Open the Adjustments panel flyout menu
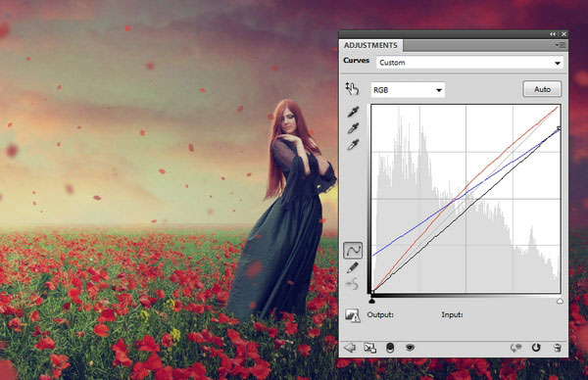 [561, 45]
